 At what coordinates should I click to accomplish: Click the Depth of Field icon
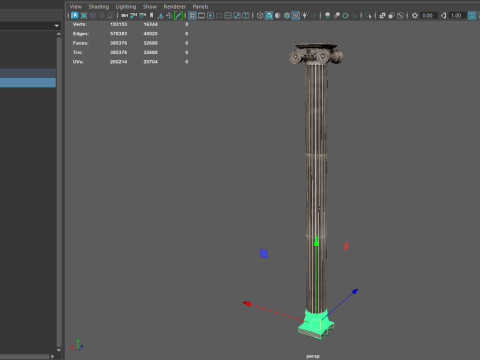[354, 15]
